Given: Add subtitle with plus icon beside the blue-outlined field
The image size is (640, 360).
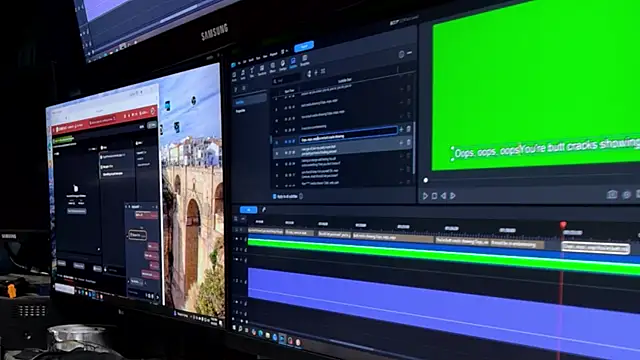Looking at the screenshot, I should 401,129.
